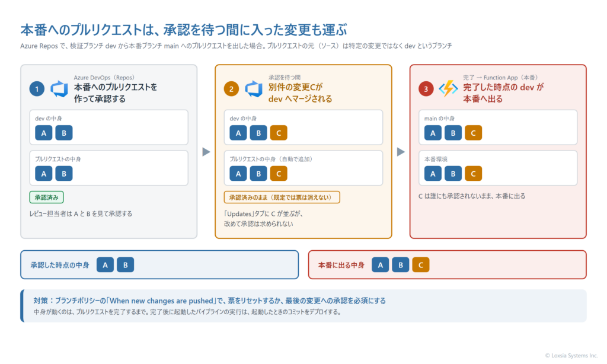This screenshot has height=364, width=607.
Task: Select chip B under 'プルリクエストの中身（自動で追加）'
Action: 258,174
